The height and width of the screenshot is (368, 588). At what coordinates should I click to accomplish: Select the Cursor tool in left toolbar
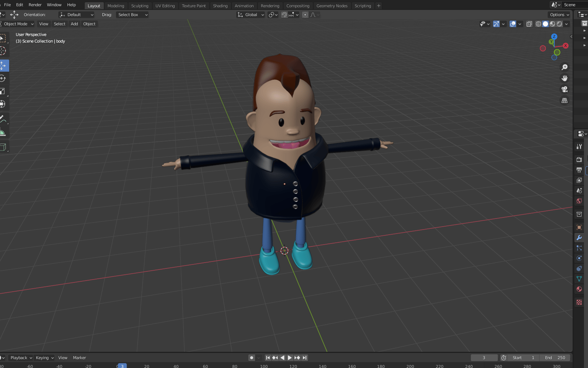point(3,51)
